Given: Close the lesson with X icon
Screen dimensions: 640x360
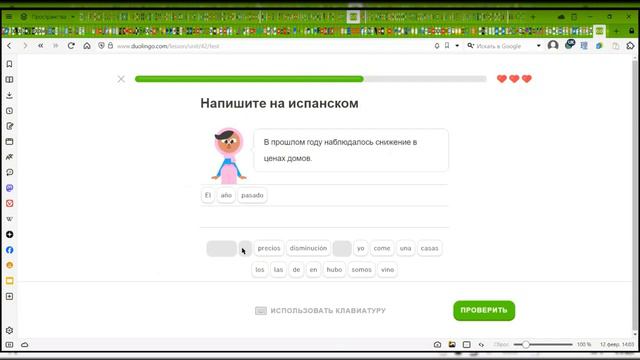Looking at the screenshot, I should pyautogui.click(x=121, y=79).
